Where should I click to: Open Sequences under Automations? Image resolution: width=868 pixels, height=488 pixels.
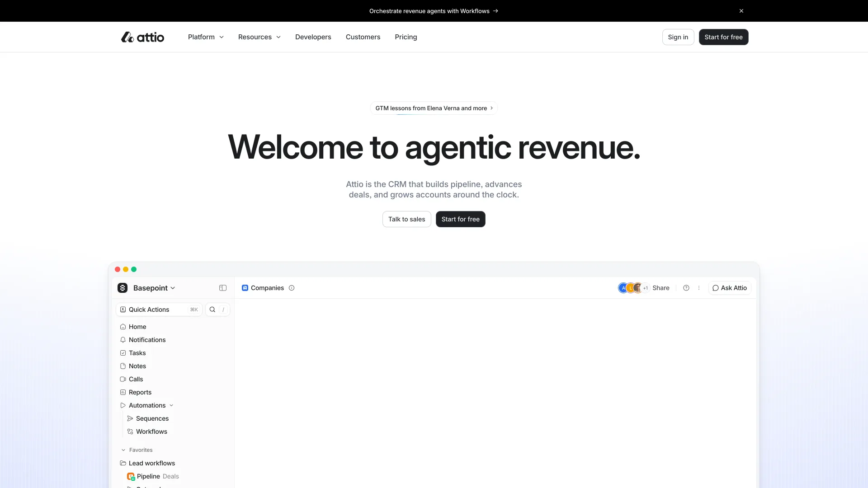click(x=148, y=418)
